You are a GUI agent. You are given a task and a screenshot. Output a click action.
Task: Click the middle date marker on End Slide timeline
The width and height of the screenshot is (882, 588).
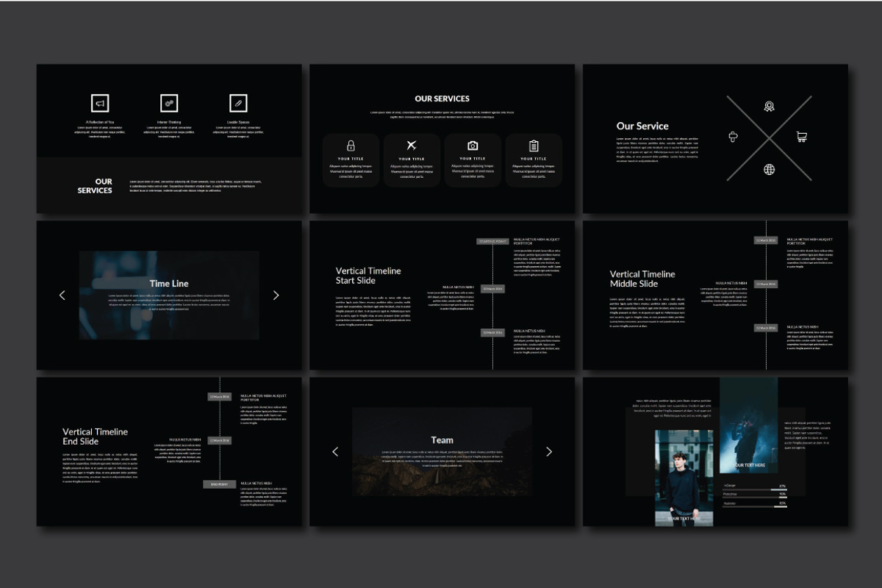[x=220, y=440]
